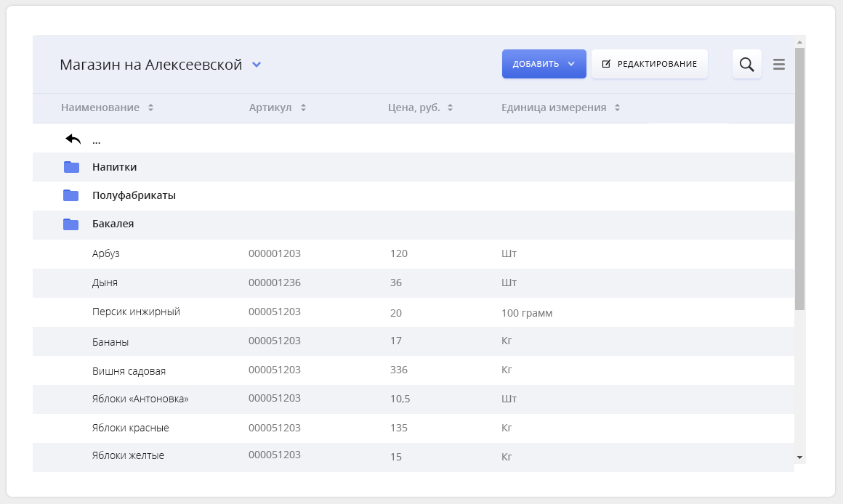Open the Напитки folder icon
Viewport: 843px width, 504px height.
pyautogui.click(x=71, y=167)
